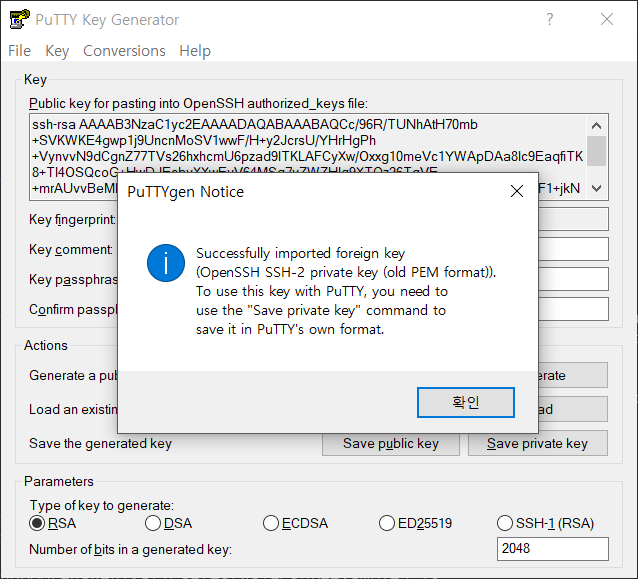638x579 pixels.
Task: Click the Save private key button
Action: point(537,443)
